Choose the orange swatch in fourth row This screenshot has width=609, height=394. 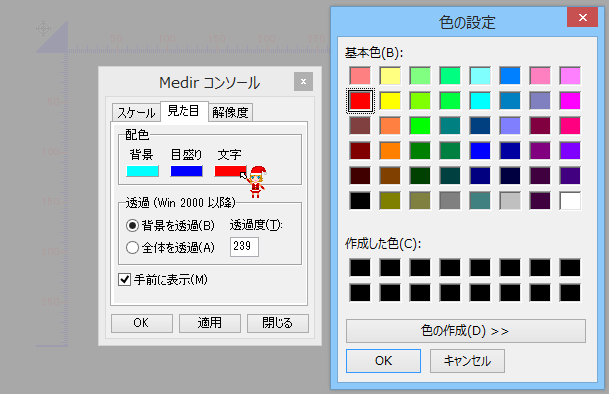(390, 151)
